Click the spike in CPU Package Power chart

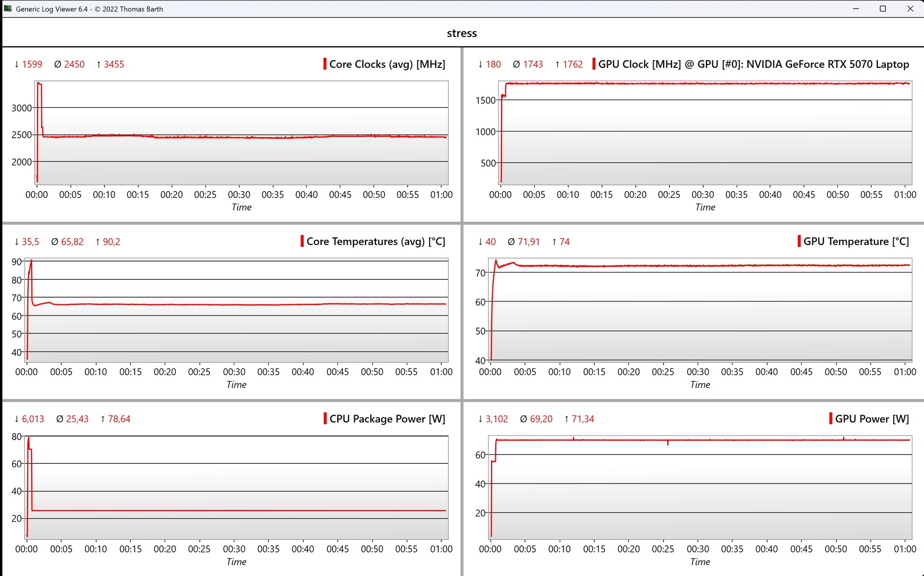click(28, 439)
